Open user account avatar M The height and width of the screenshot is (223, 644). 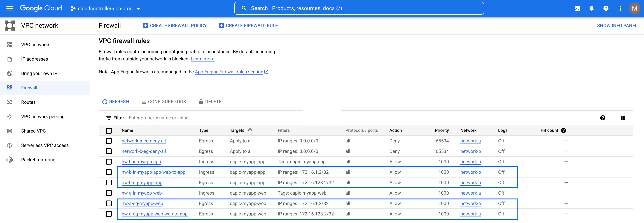[x=634, y=8]
